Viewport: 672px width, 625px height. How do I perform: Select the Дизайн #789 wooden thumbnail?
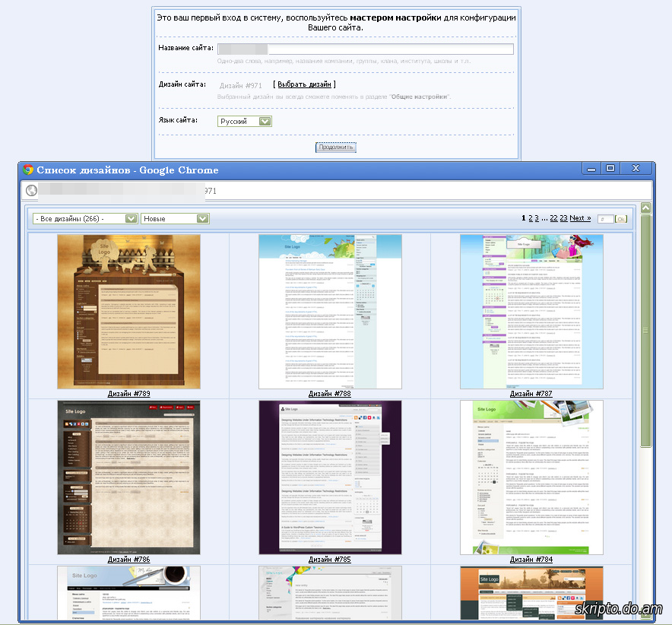click(128, 311)
